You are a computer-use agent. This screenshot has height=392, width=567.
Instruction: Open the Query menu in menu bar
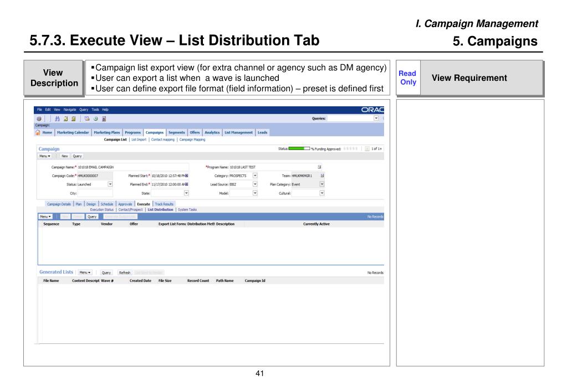click(84, 110)
